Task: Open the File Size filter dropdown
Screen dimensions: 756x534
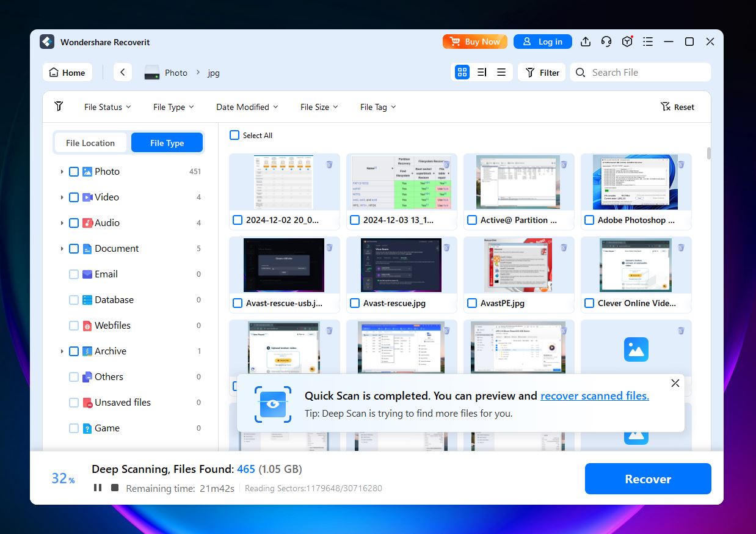Action: click(319, 107)
